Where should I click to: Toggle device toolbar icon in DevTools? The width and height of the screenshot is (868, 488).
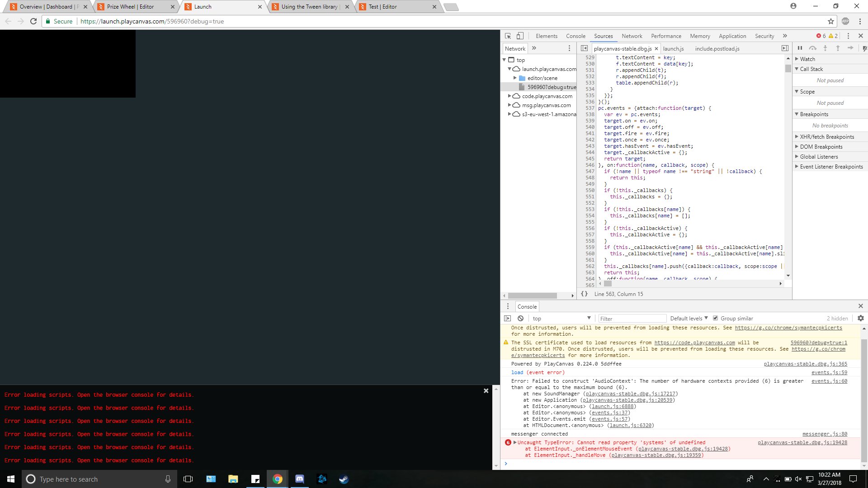pyautogui.click(x=520, y=36)
